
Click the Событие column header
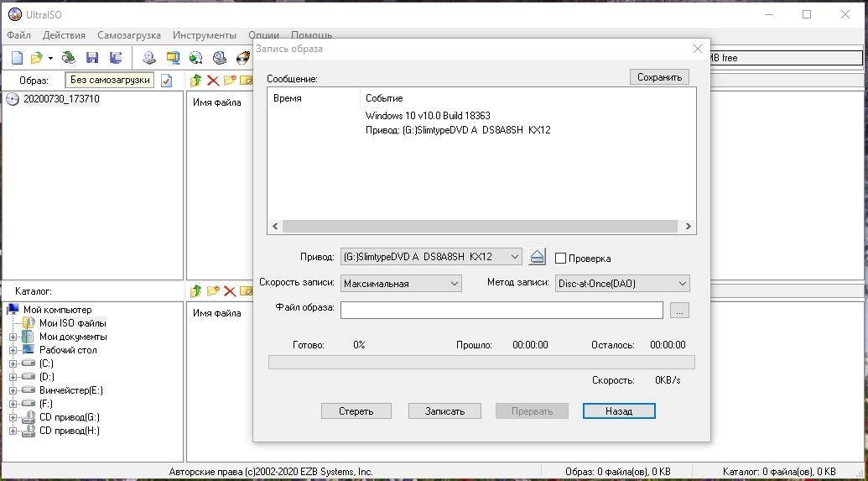tap(384, 98)
